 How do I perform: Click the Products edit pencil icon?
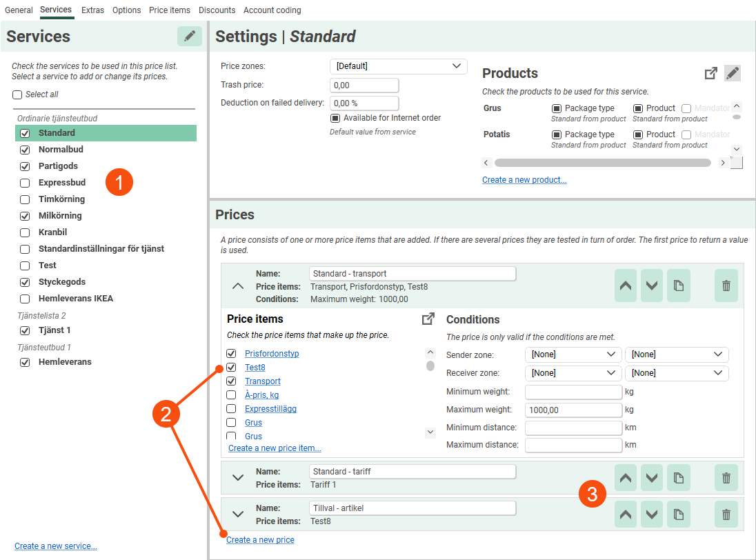coord(732,73)
